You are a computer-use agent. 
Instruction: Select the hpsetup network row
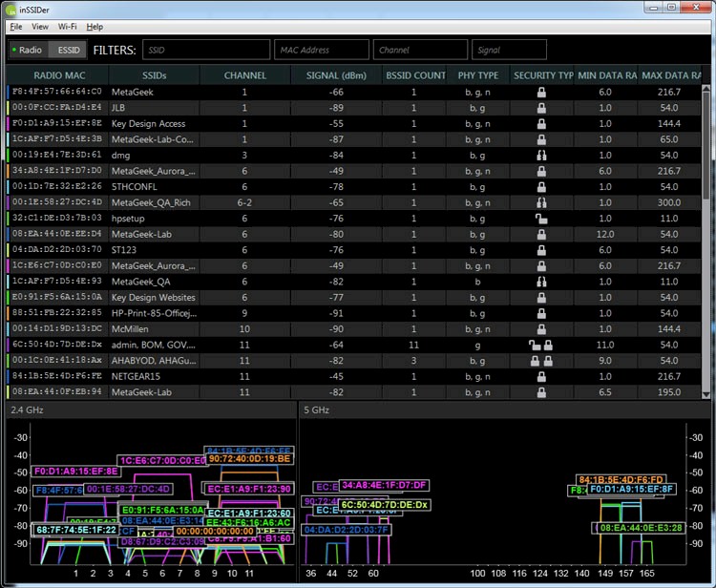354,219
